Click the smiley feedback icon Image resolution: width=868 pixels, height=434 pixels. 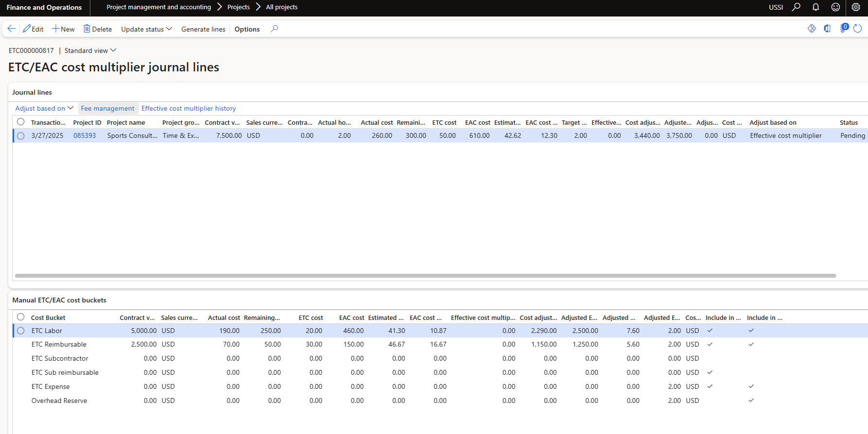point(835,7)
